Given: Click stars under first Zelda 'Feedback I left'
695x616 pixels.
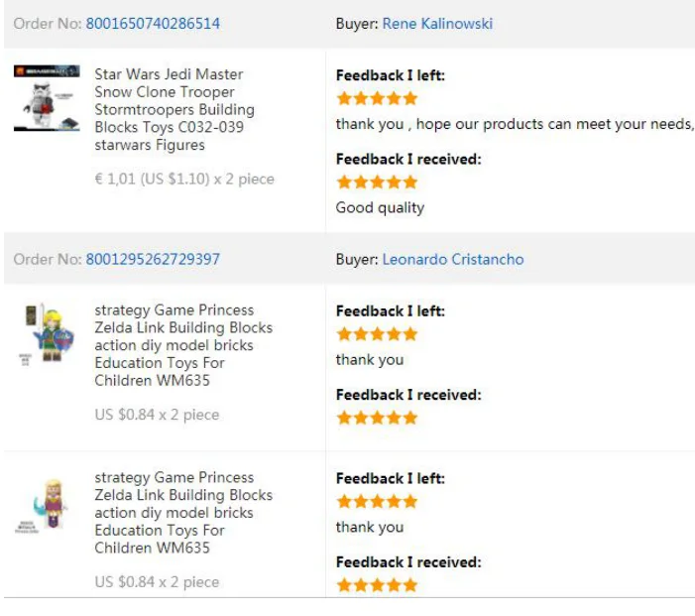Looking at the screenshot, I should 377,333.
